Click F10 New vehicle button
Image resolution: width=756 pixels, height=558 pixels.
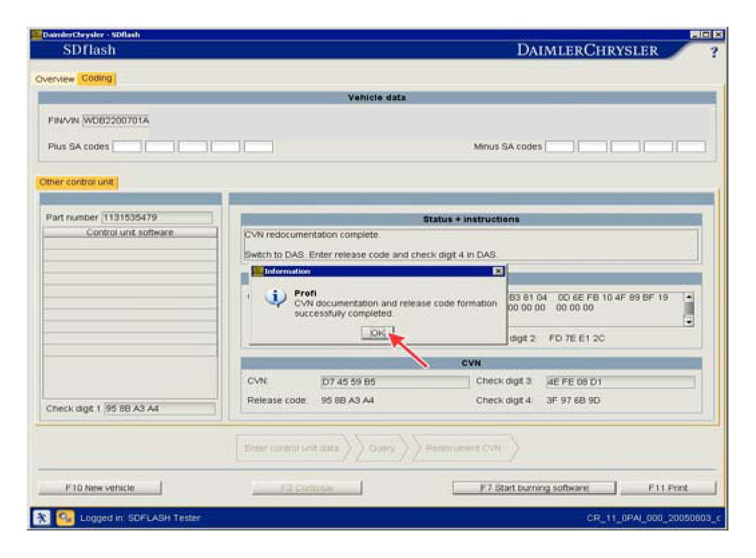100,488
